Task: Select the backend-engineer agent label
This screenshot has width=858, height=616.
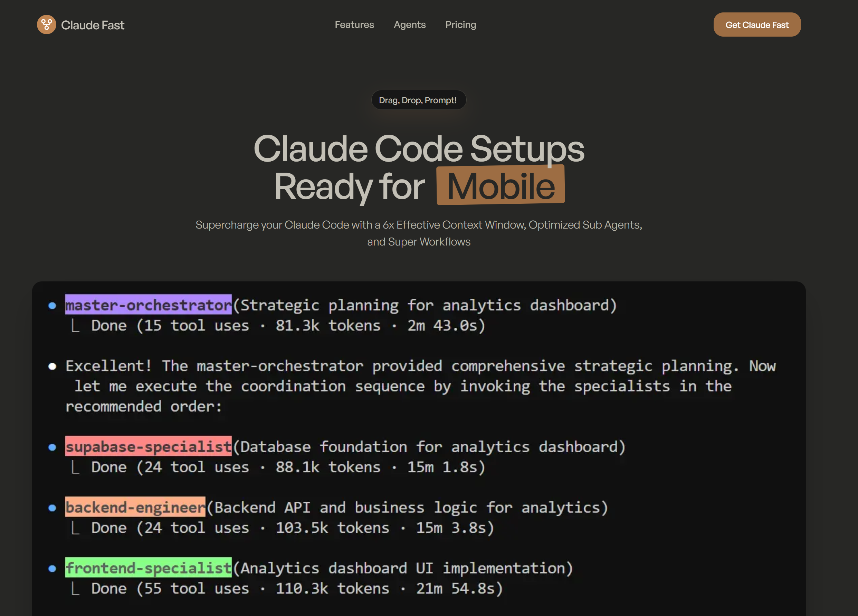Action: (135, 508)
